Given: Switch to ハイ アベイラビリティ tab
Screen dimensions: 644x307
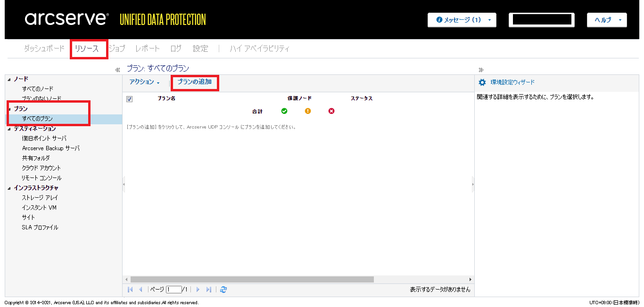Looking at the screenshot, I should (x=259, y=48).
